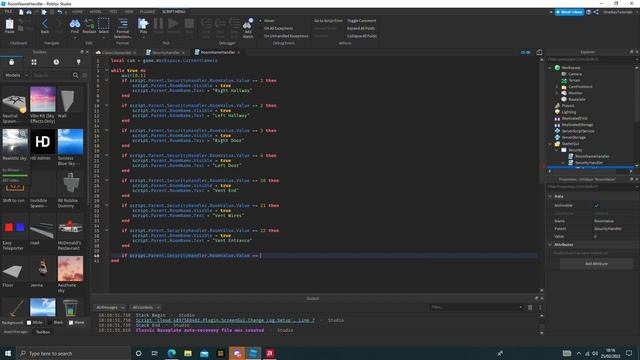Open the FILE menu
Image resolution: width=640 pixels, height=360 pixels.
coord(8,12)
